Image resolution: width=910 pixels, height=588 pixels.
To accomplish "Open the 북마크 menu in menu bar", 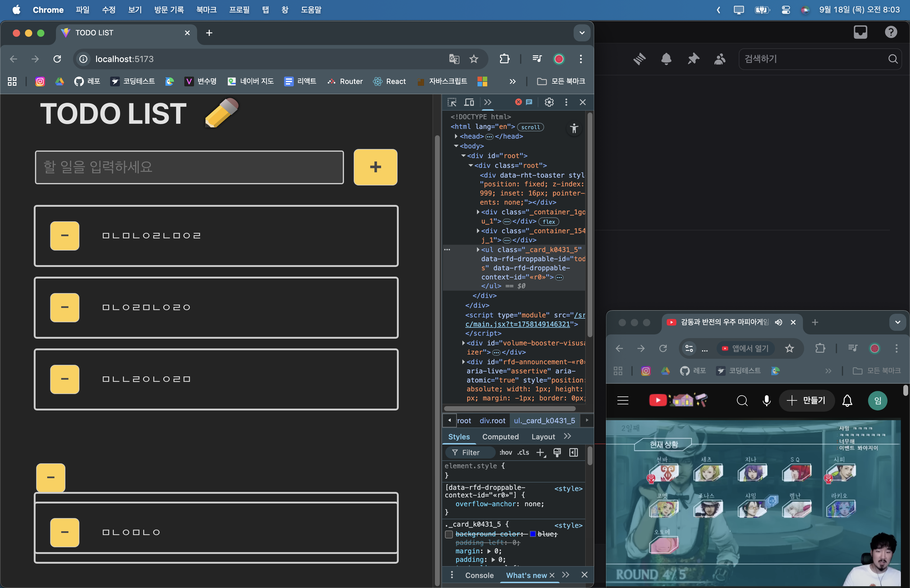I will click(206, 9).
